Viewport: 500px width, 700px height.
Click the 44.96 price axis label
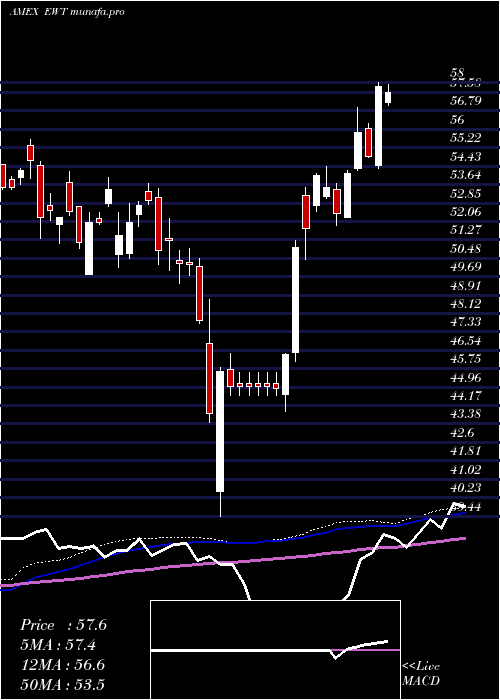coord(466,378)
